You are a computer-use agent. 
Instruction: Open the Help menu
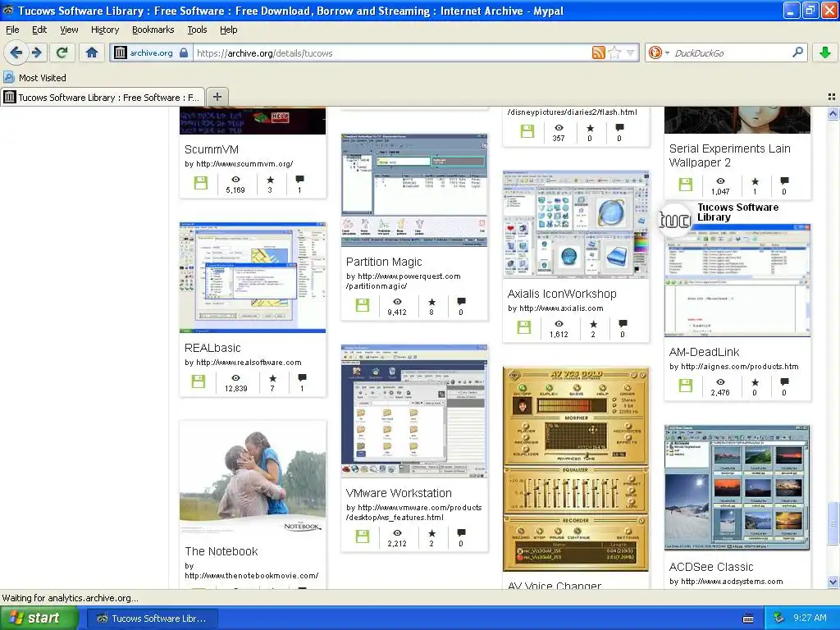[x=228, y=30]
